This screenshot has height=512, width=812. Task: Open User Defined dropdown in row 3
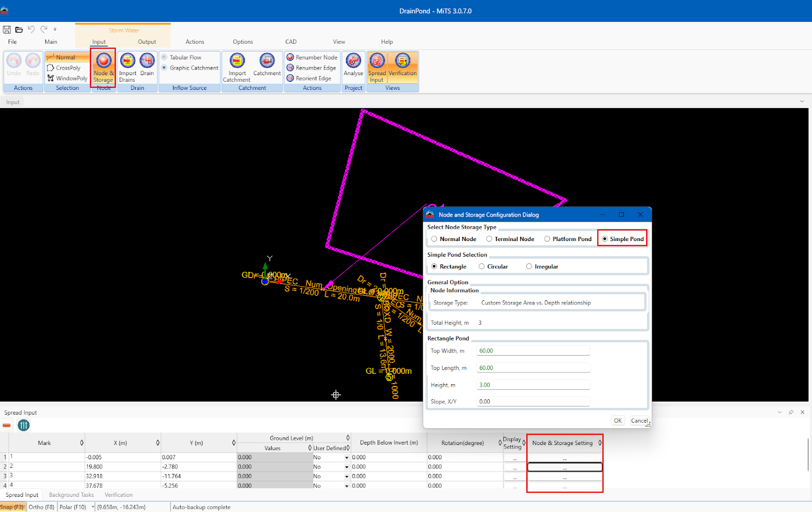(x=347, y=476)
